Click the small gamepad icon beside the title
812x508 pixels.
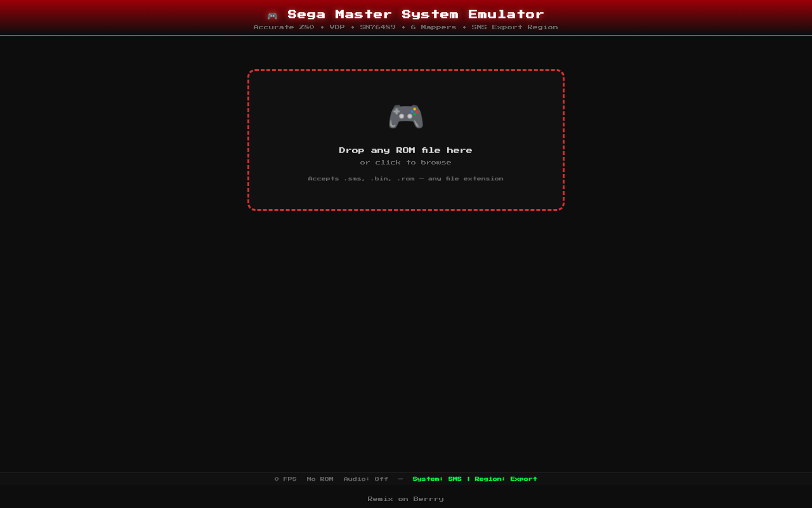click(x=272, y=15)
